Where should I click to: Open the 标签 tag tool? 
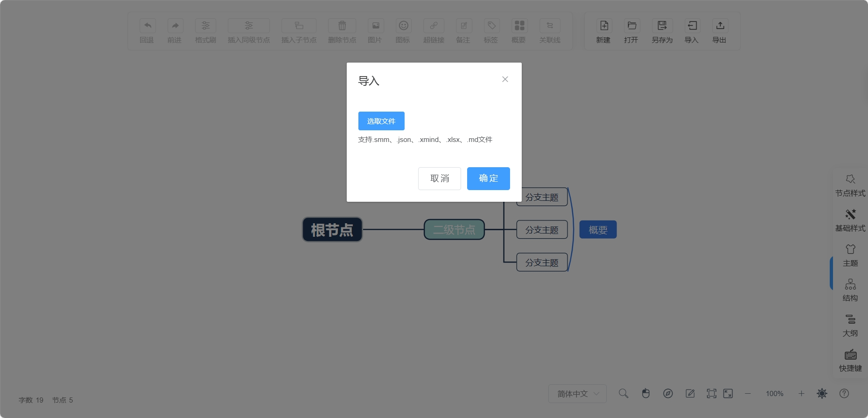(x=492, y=26)
